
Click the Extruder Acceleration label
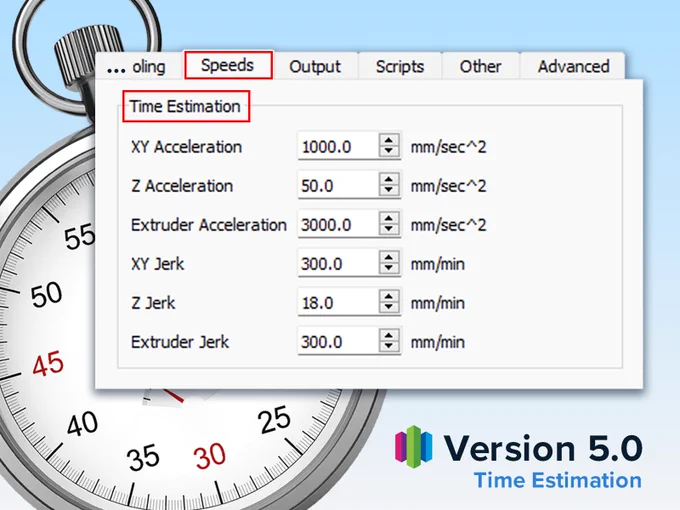(x=209, y=225)
